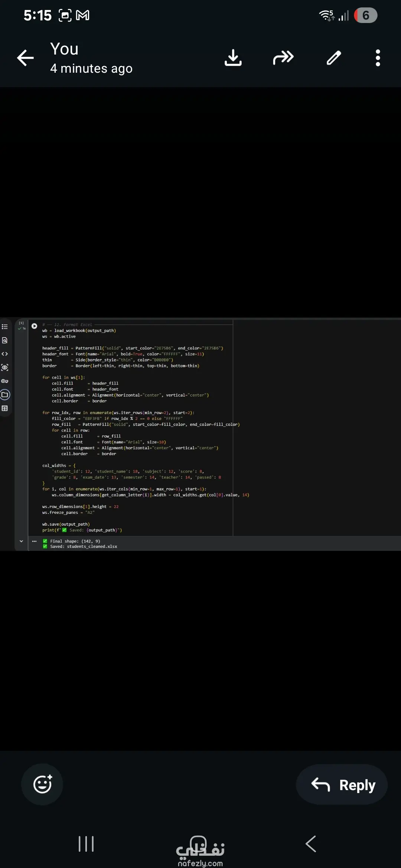
Task: Open the Secrets key icon in the Colab sidebar
Action: click(x=5, y=381)
